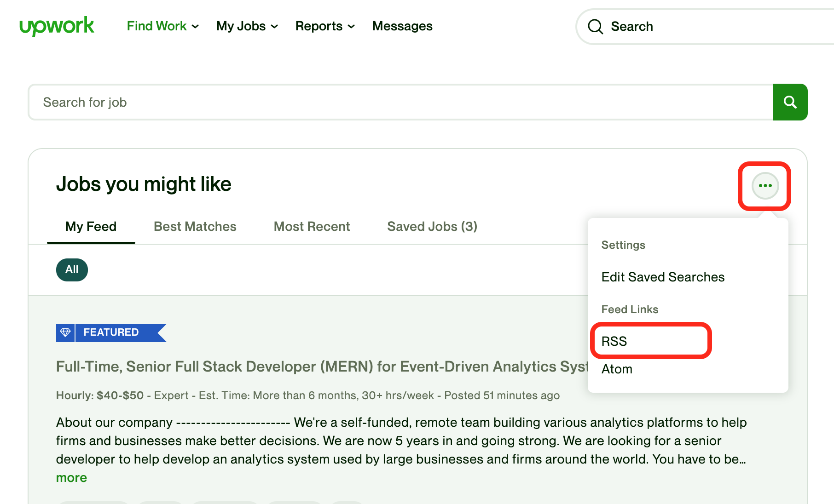Select the My Feed tab
Image resolution: width=834 pixels, height=504 pixels.
click(91, 226)
